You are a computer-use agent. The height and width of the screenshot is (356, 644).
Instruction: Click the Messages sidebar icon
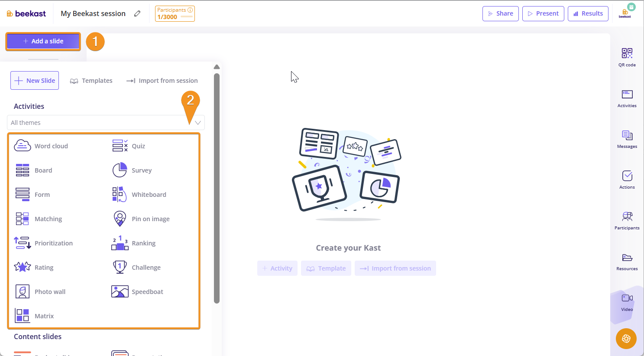click(x=627, y=135)
